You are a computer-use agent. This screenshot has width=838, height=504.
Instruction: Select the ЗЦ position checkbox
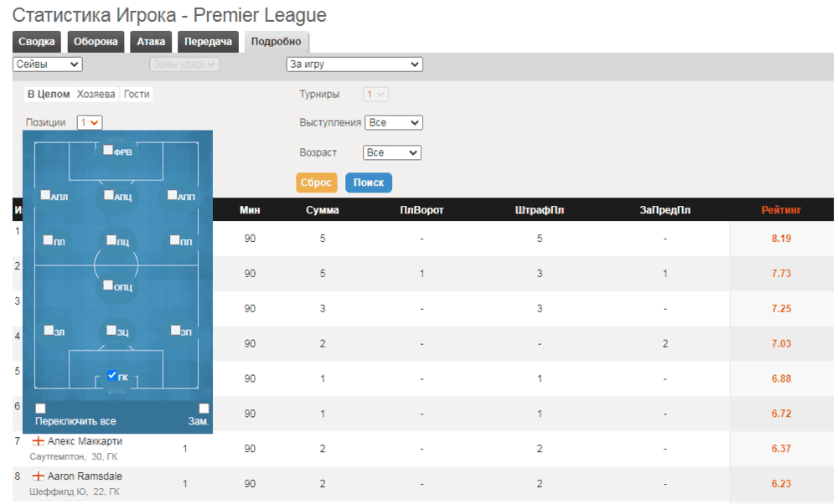coord(111,331)
